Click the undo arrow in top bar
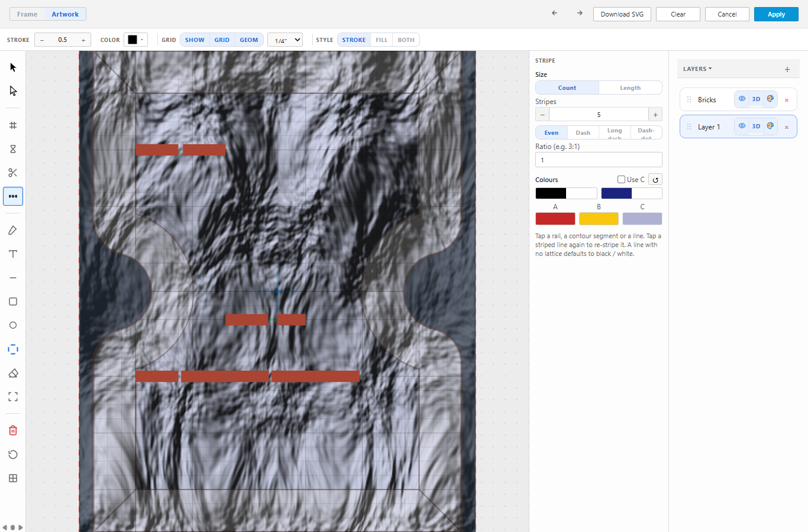808x532 pixels. [554, 13]
